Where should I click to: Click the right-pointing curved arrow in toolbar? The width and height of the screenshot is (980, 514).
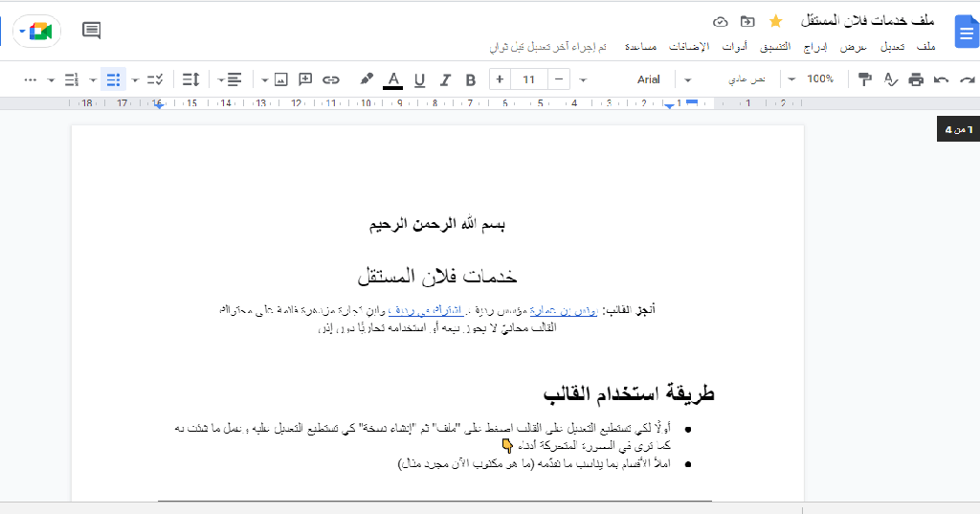968,79
